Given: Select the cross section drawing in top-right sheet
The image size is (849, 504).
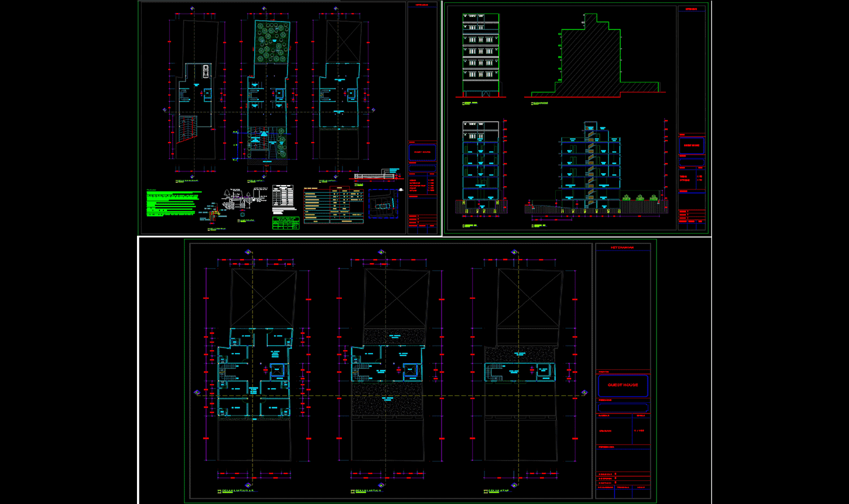Looking at the screenshot, I should tap(482, 168).
